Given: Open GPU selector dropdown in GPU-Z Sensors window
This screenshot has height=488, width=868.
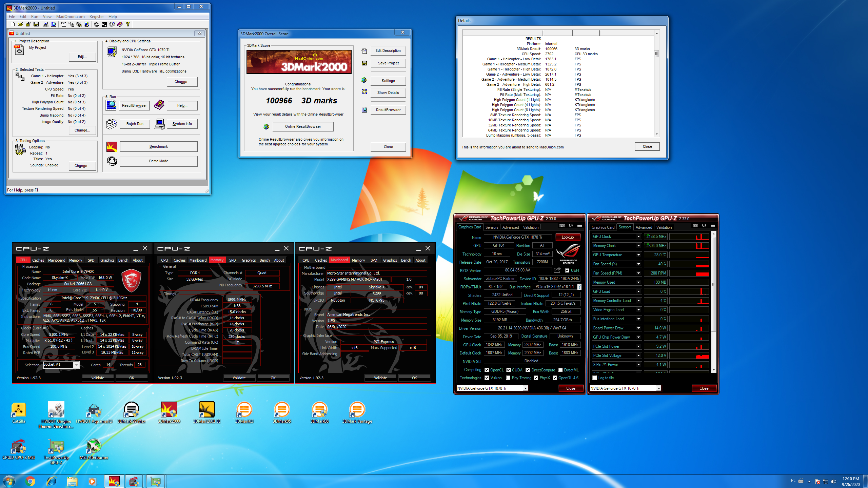Looking at the screenshot, I should [658, 388].
